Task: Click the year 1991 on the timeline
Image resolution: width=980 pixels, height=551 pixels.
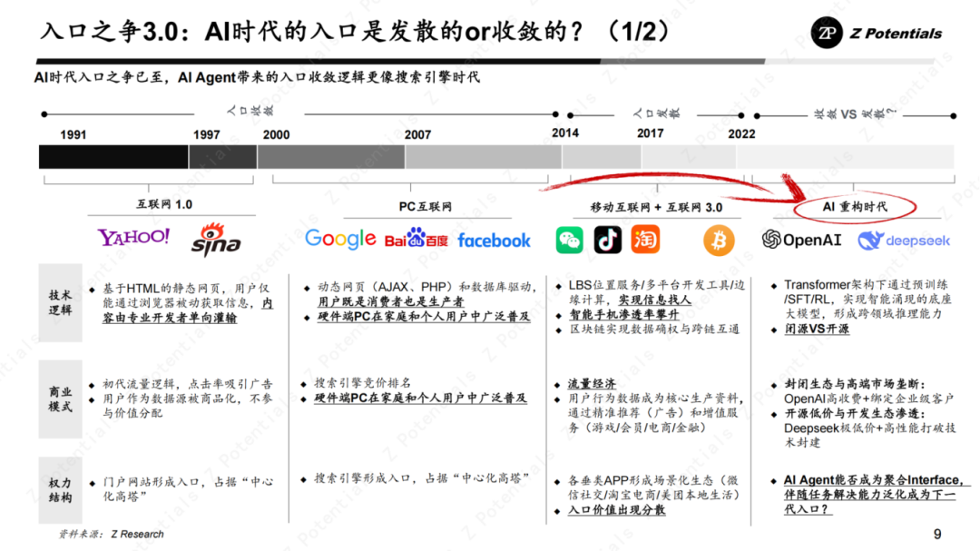Action: click(x=73, y=135)
